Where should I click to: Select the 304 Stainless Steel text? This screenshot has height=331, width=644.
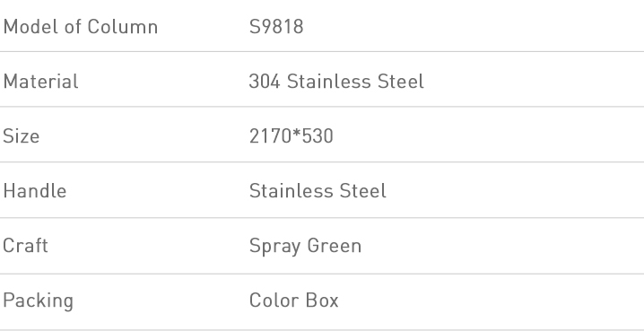point(336,82)
